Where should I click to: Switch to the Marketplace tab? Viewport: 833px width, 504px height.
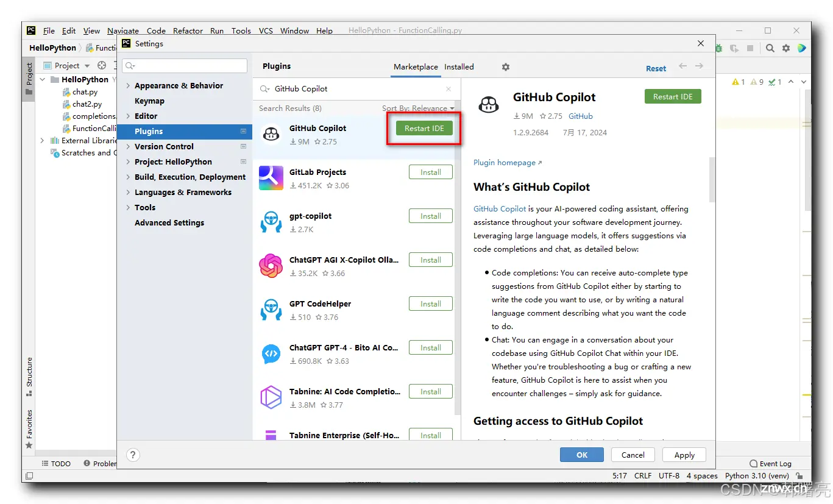coord(416,67)
